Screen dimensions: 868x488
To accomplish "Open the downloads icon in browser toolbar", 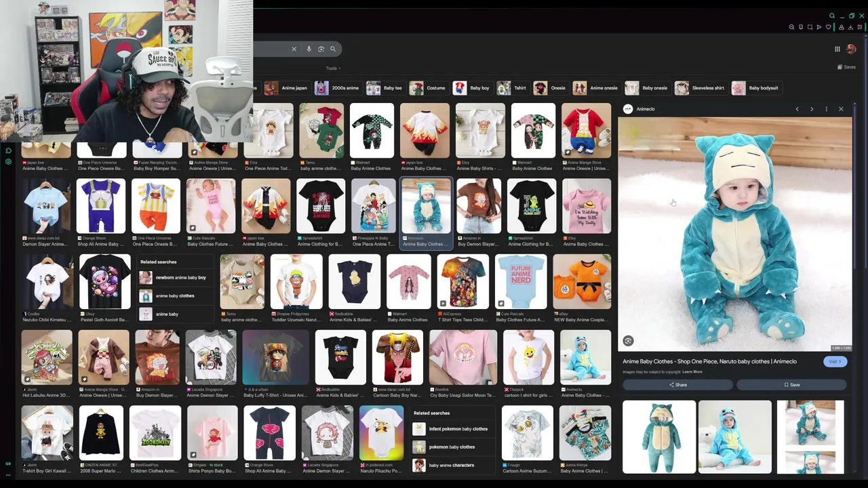I will [850, 27].
